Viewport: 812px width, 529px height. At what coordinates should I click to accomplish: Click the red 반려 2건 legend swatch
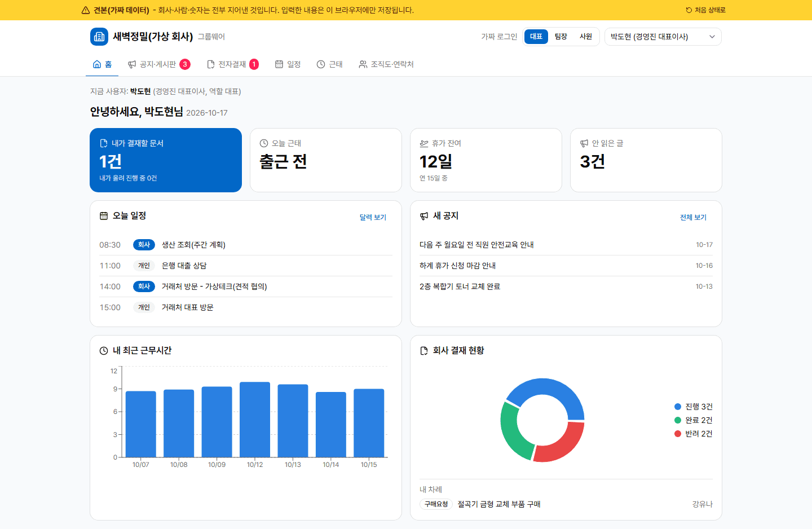[x=678, y=434]
